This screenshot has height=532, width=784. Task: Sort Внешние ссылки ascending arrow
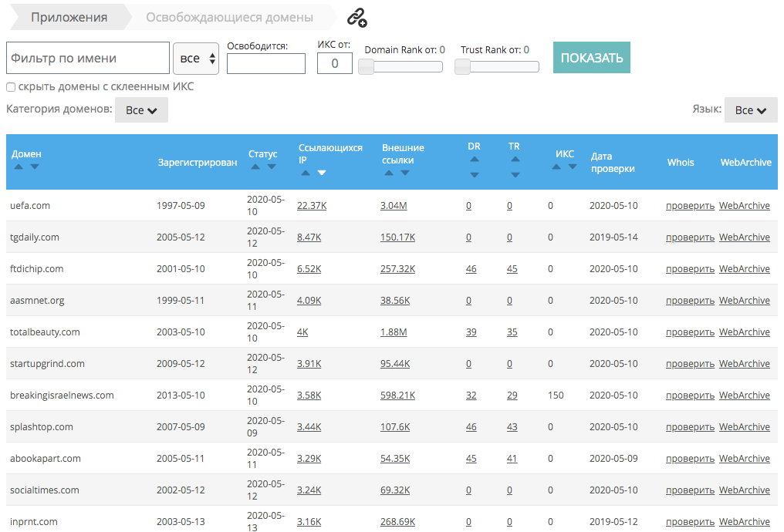tap(388, 173)
